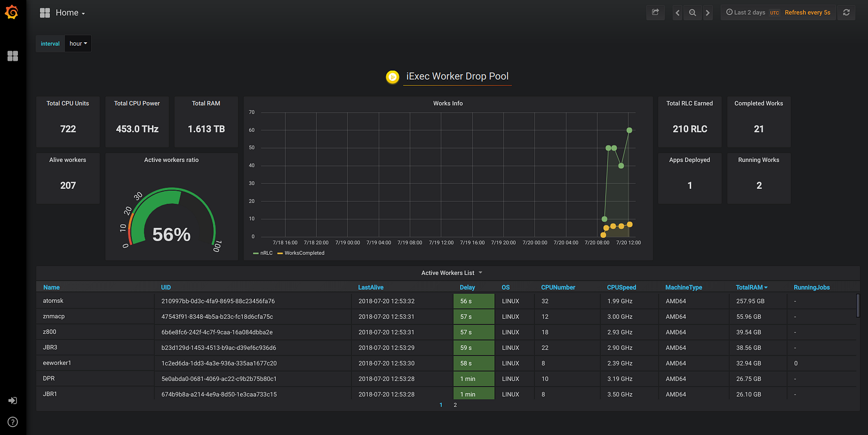The height and width of the screenshot is (435, 868).
Task: Click the iExec Worker Drop Pool title
Action: [457, 77]
